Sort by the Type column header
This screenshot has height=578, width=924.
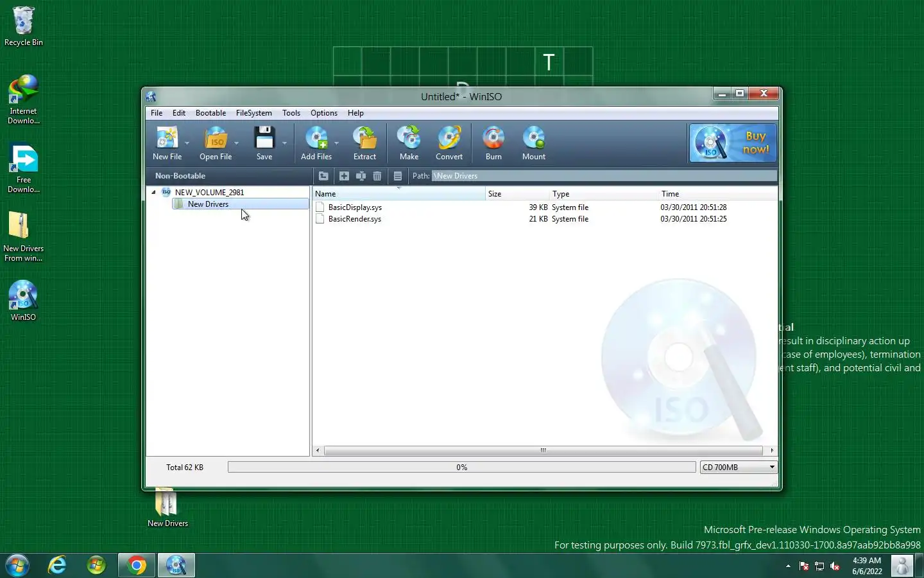[604, 193]
